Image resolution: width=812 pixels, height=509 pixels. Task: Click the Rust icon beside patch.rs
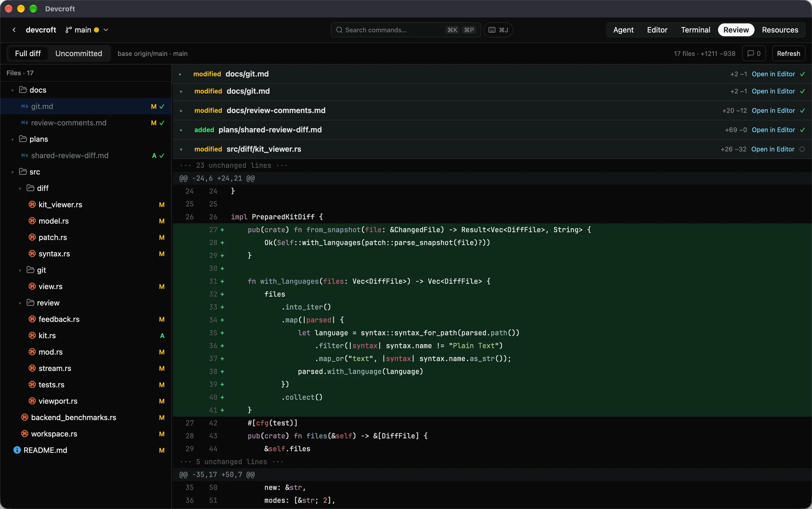(x=32, y=237)
